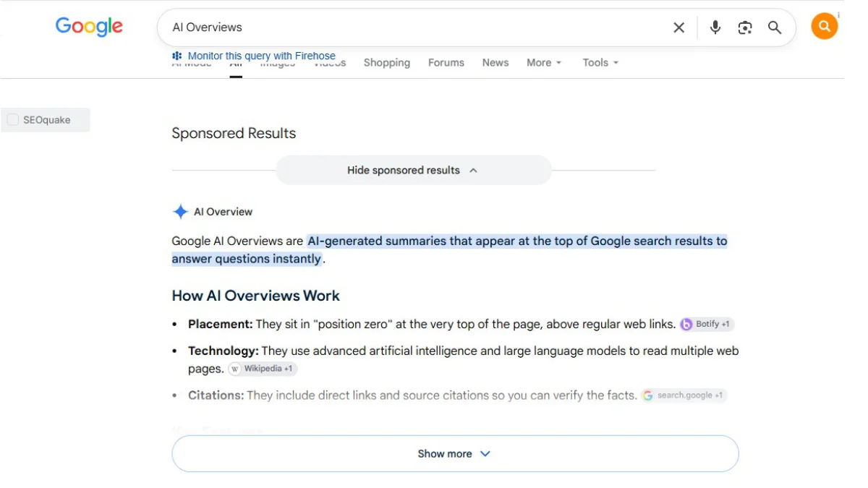868x488 pixels.
Task: Toggle the SEOquake checkbox
Action: (13, 120)
